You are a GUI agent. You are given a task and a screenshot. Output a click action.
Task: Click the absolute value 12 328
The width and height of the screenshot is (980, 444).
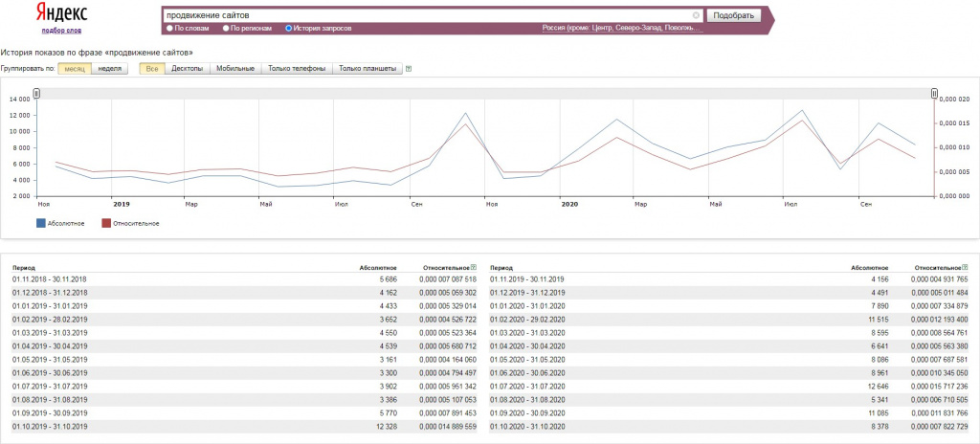click(x=386, y=427)
